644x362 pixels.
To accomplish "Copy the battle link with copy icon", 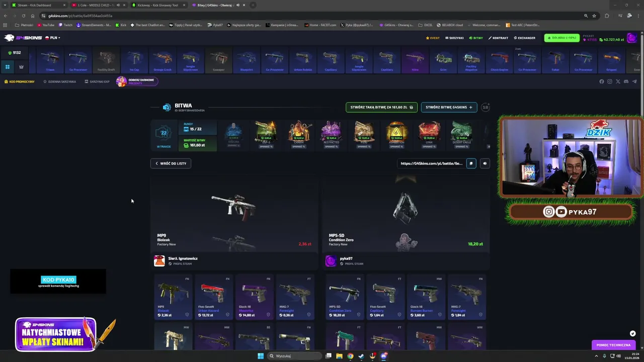I will point(471,163).
